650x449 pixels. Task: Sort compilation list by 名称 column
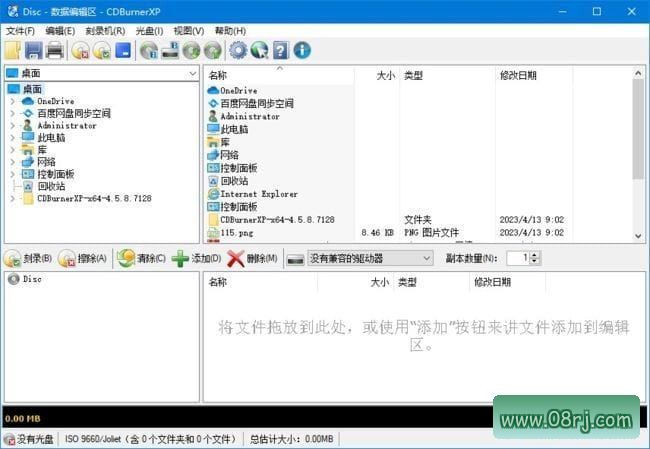[261, 282]
